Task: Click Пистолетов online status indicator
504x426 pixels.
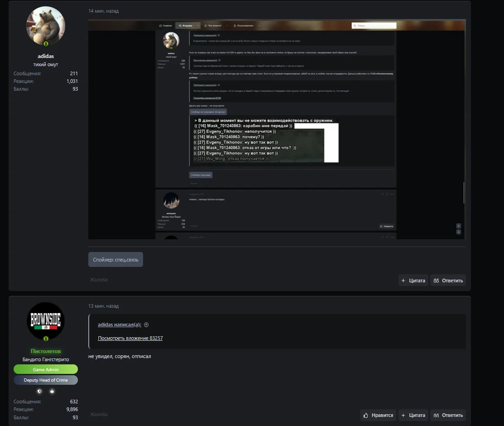Action: click(46, 339)
